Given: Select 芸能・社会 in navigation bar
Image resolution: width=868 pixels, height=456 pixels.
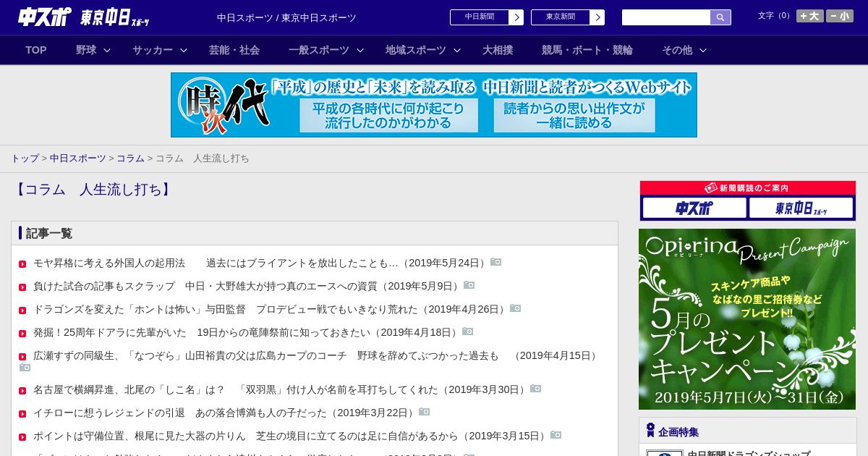Looking at the screenshot, I should [234, 50].
